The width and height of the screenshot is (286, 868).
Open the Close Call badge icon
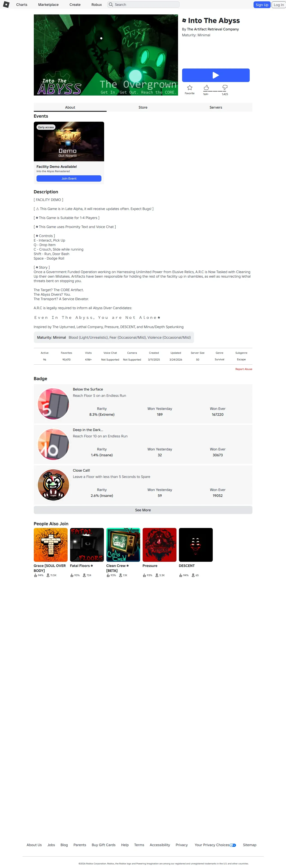tap(53, 484)
